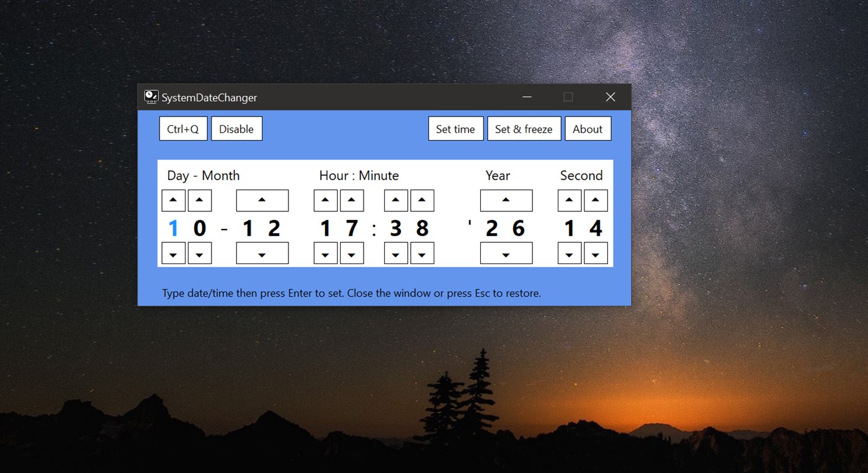The image size is (868, 473).
Task: Click the Ctrl+Q button
Action: (x=183, y=129)
